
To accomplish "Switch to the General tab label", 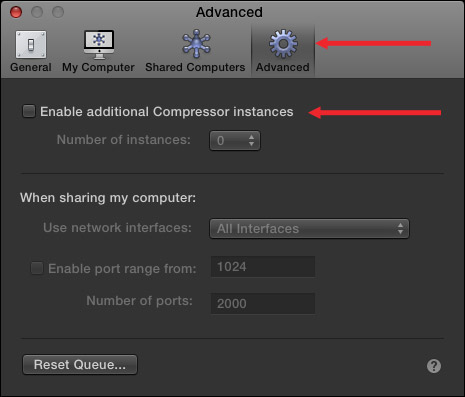I will 31,67.
